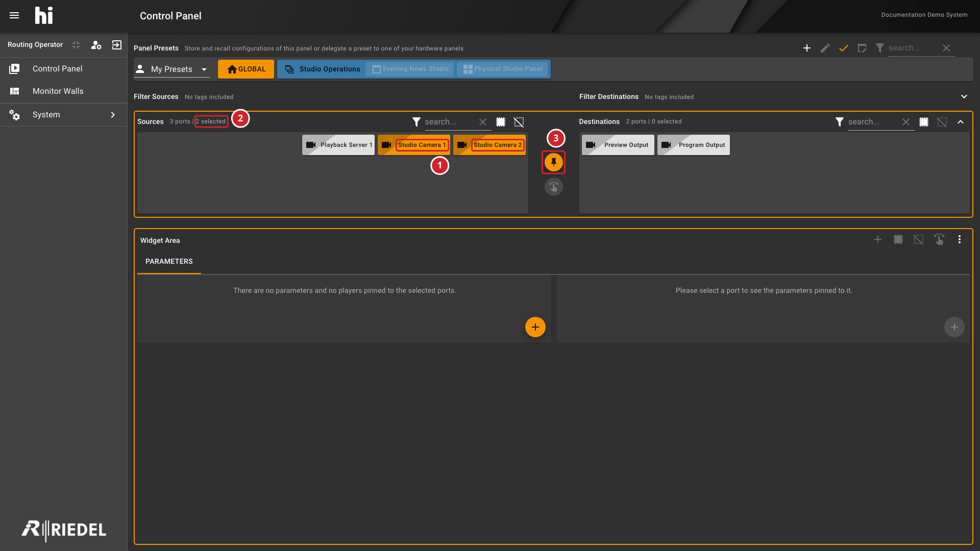Switch to the PARAMETERS tab

(x=169, y=261)
